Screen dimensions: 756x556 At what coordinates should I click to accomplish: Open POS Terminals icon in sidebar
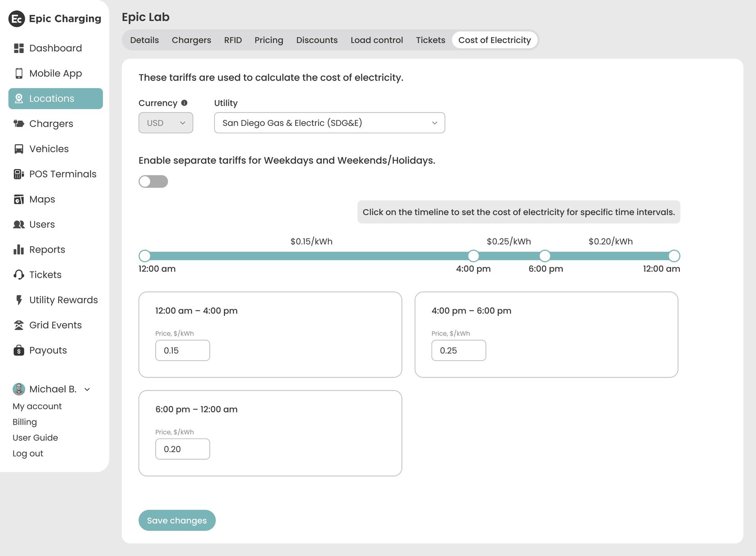click(18, 174)
